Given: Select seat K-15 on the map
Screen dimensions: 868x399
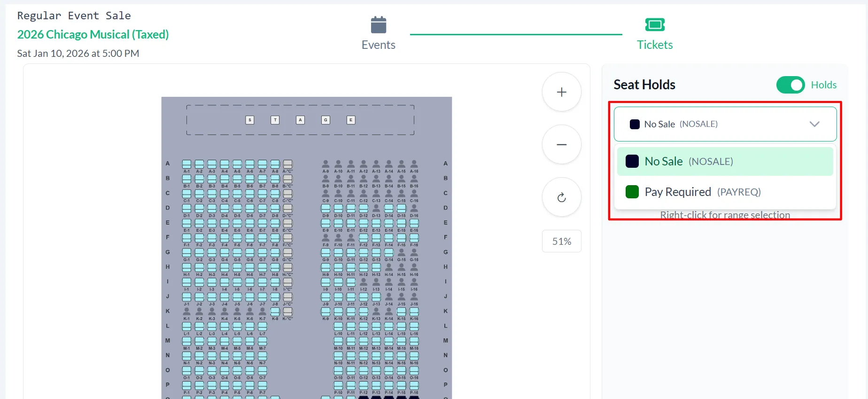Looking at the screenshot, I should [x=402, y=312].
